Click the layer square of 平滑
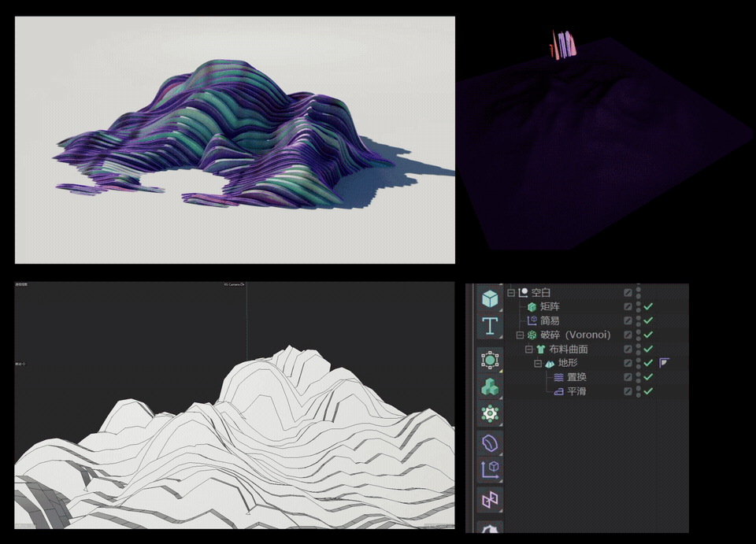This screenshot has height=544, width=756. pos(628,391)
